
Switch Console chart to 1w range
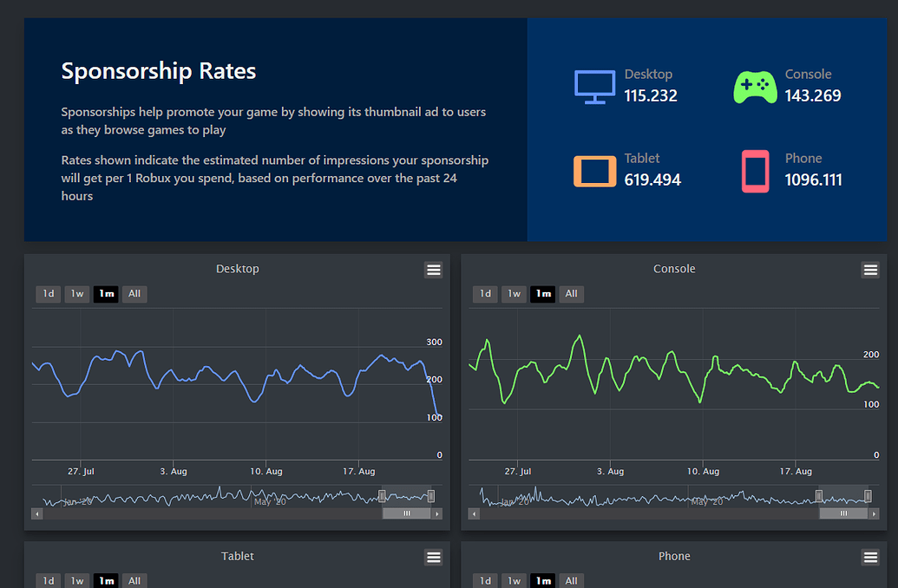(x=513, y=294)
